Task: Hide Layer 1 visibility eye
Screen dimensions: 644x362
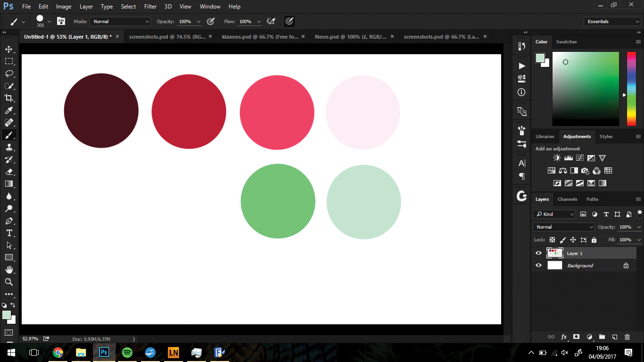Action: 538,253
